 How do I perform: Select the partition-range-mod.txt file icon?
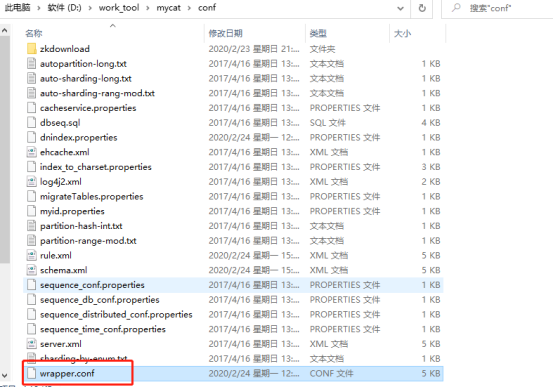pos(31,241)
